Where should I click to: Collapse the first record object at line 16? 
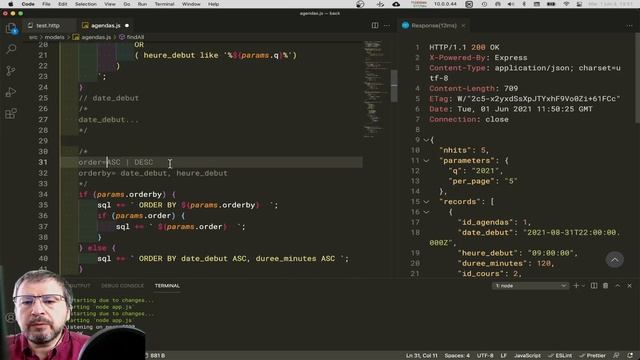point(426,212)
